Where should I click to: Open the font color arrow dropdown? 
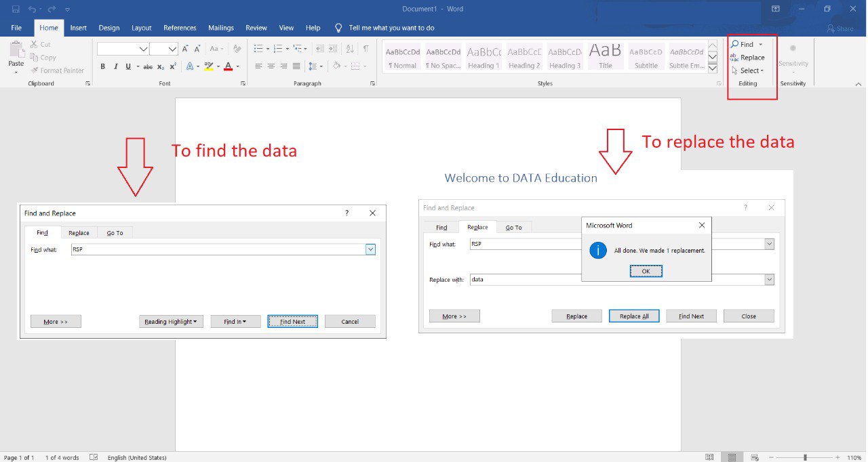pos(238,66)
